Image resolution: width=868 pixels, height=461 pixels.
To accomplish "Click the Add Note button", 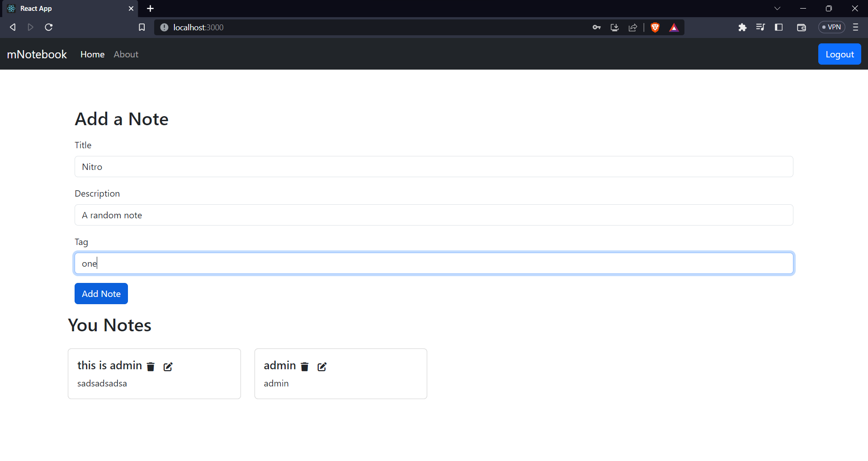I will tap(101, 293).
